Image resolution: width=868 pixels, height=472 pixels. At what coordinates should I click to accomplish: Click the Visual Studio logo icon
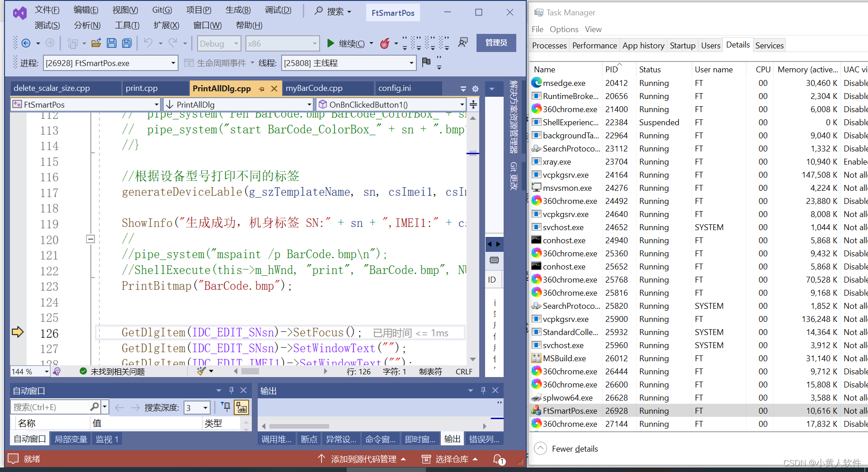(20, 13)
